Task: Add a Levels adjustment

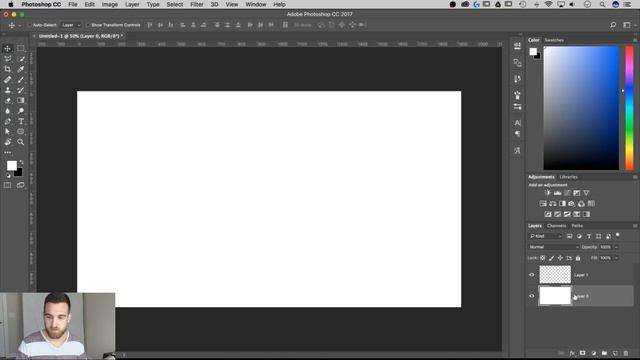Action: click(557, 193)
